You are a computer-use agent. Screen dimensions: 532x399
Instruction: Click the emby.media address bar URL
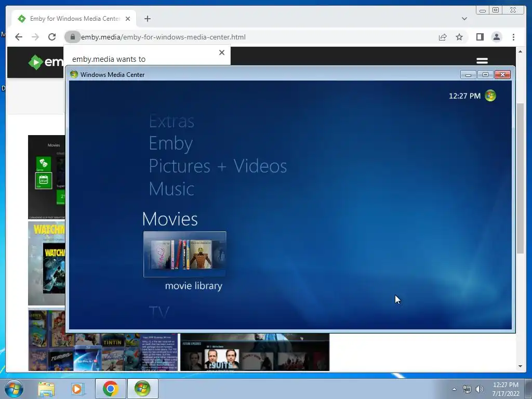point(163,37)
